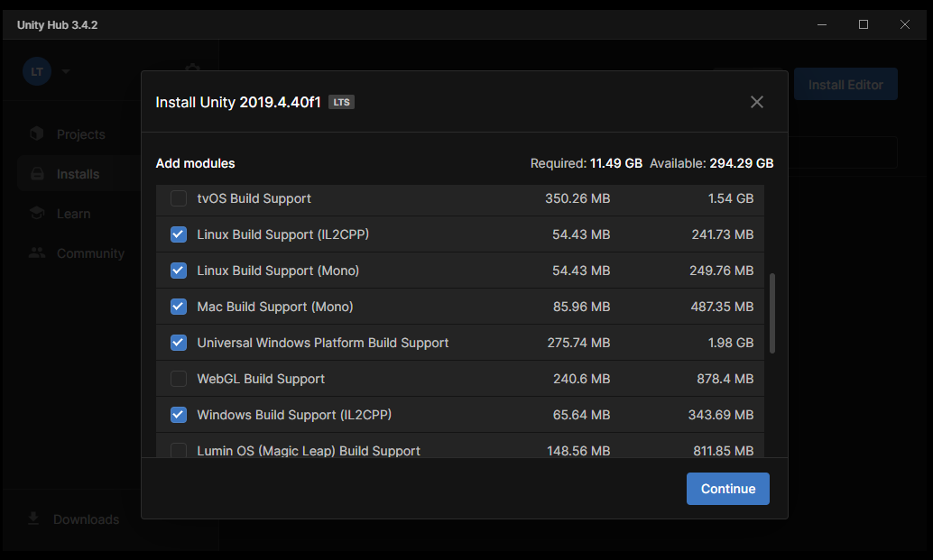Click the Installs lock icon in sidebar
Image resolution: width=933 pixels, height=560 pixels.
point(36,174)
